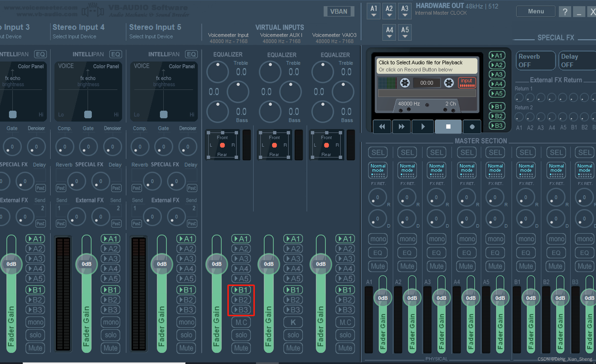Toggle mono on the A3 master bus
This screenshot has height=364, width=596.
[x=437, y=239]
